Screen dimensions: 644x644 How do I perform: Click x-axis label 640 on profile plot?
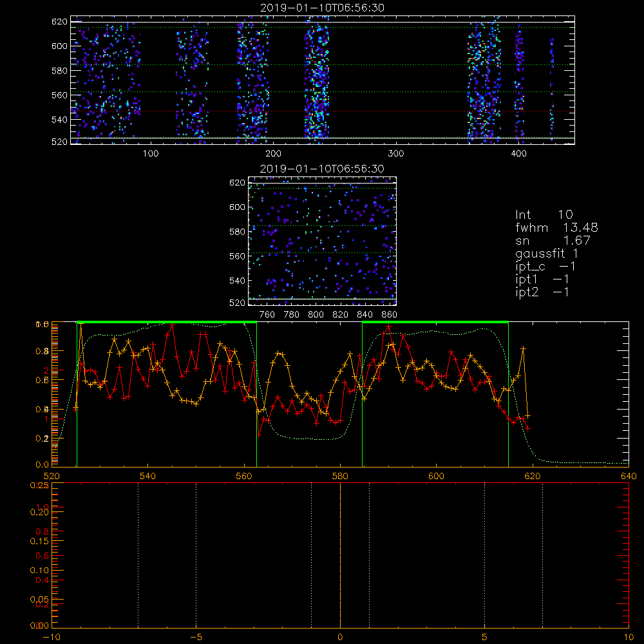click(x=629, y=476)
